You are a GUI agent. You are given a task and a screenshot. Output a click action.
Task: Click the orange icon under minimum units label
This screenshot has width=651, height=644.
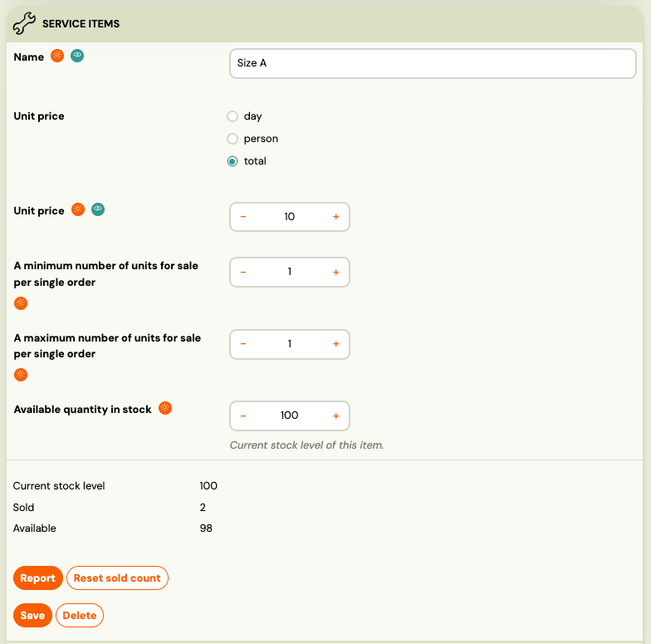21,303
